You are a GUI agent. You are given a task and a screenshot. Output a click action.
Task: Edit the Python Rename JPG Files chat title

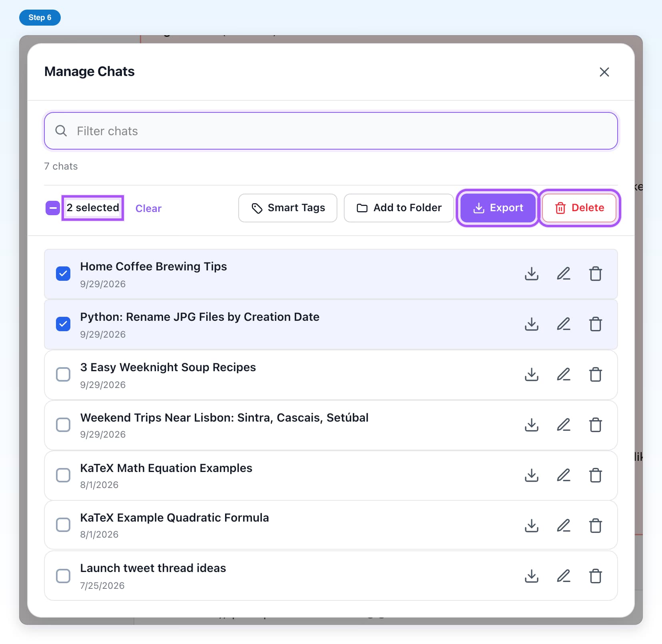pyautogui.click(x=564, y=324)
